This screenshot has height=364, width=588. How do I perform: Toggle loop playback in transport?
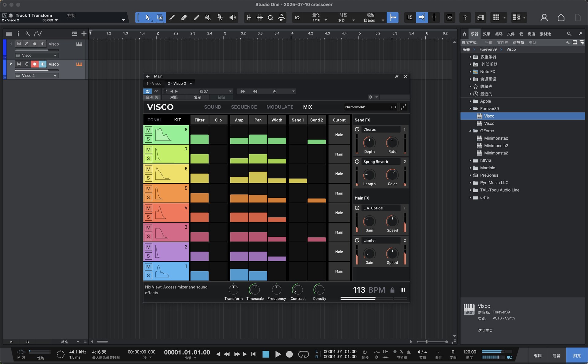303,354
